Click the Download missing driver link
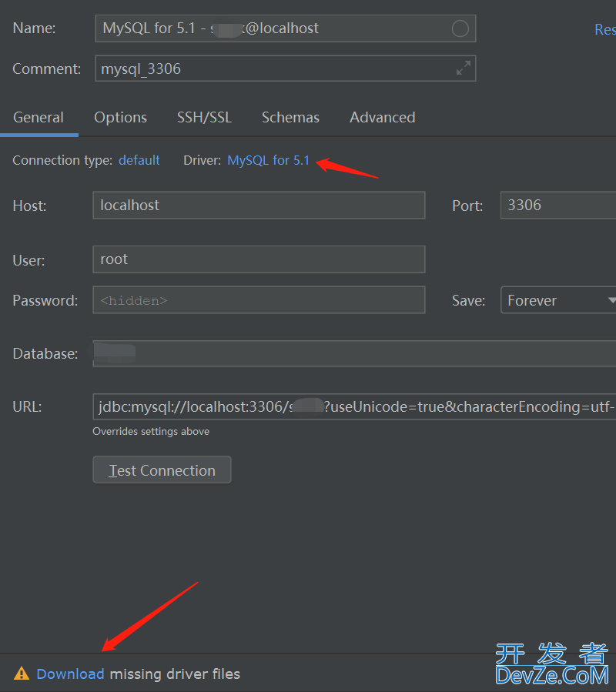Screen dimensions: 616x692 [x=70, y=674]
